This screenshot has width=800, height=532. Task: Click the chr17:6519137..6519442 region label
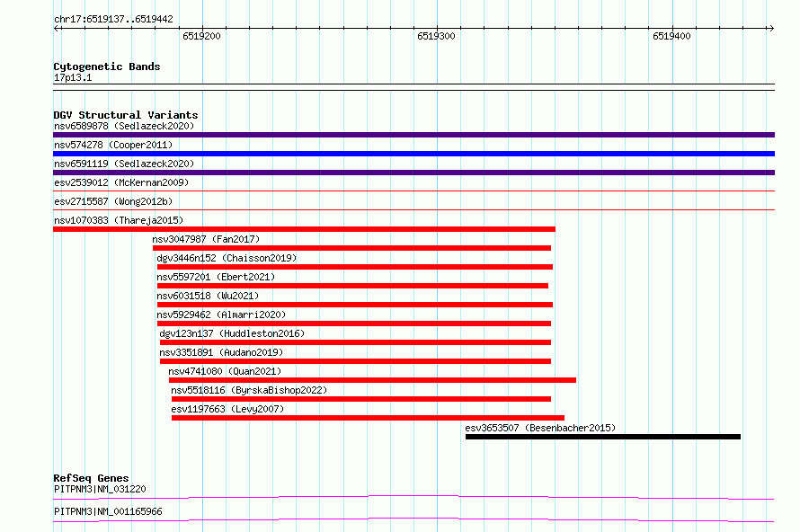coord(113,20)
